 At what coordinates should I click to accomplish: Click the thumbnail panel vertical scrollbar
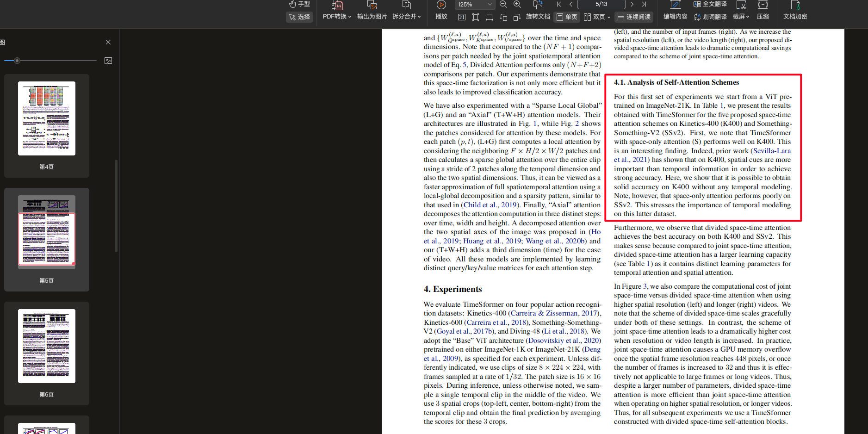116,206
